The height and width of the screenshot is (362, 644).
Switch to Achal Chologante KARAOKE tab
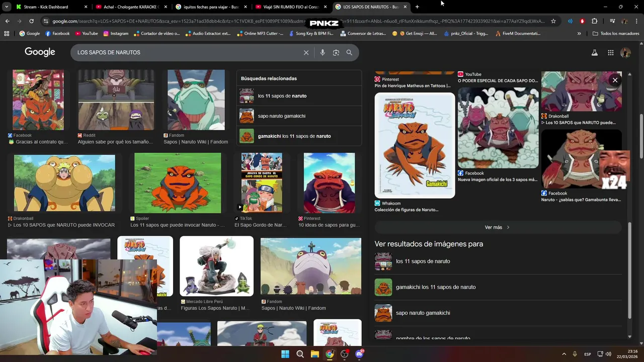(x=132, y=7)
